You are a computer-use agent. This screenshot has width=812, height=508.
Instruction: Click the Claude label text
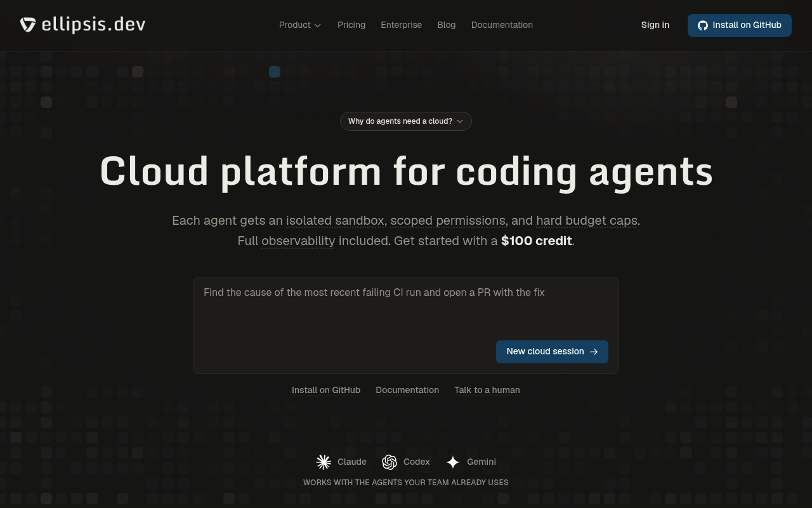pos(352,462)
